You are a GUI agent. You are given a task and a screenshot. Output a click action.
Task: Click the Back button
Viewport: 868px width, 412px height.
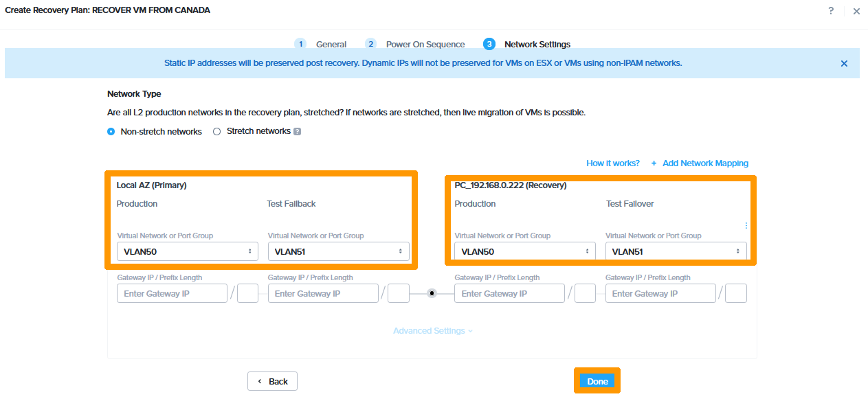tap(272, 381)
